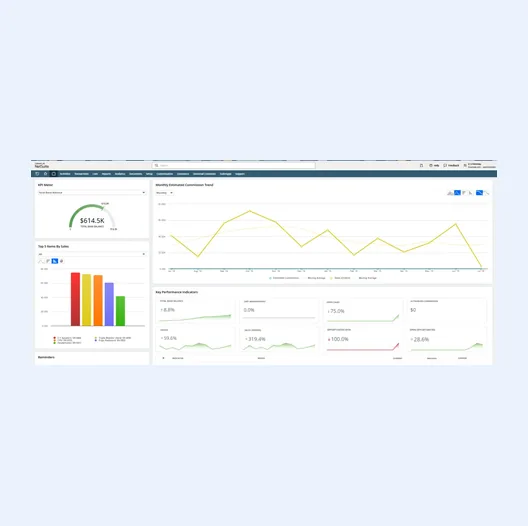Click the KPI Meter portlet title

pyautogui.click(x=45, y=185)
